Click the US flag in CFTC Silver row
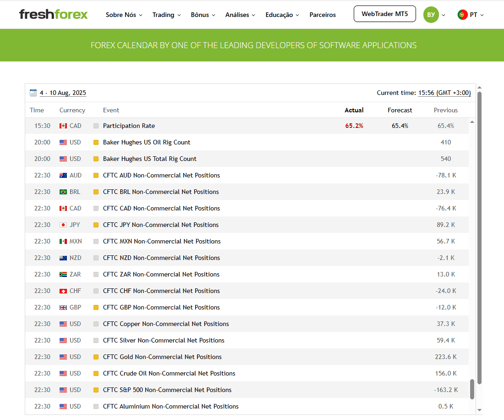This screenshot has height=420, width=504. coord(63,340)
